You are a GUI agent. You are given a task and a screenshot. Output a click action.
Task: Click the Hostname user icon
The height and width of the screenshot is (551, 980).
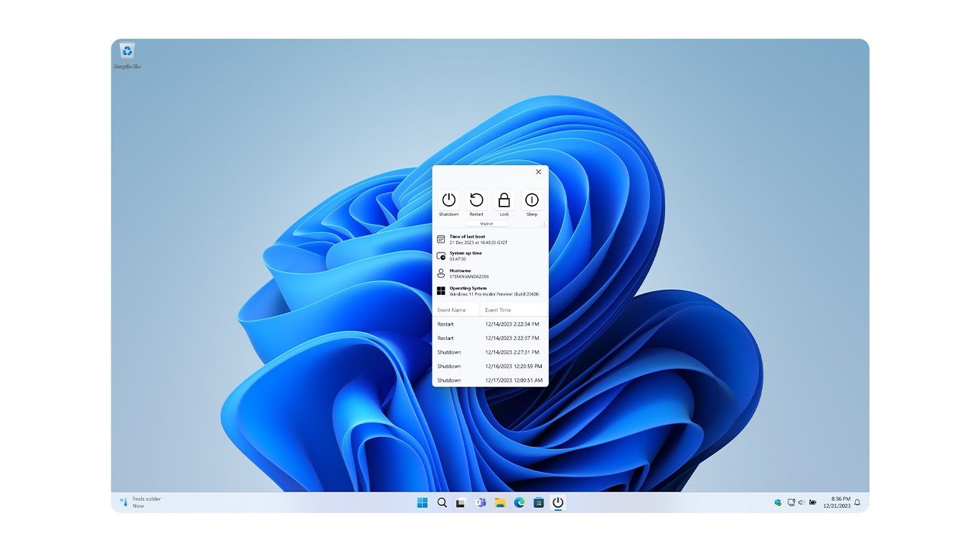[441, 273]
